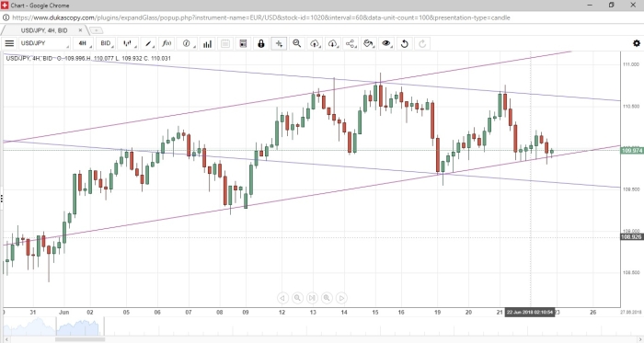Shift the chart left with the arrow button

[282, 298]
